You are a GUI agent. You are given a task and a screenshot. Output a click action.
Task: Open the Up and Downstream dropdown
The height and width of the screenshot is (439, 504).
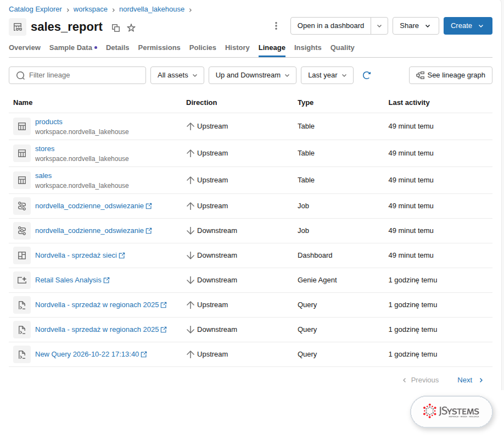[253, 75]
